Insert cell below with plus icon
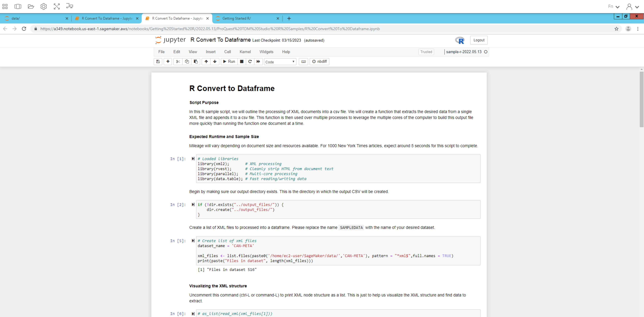The height and width of the screenshot is (317, 644). (168, 61)
